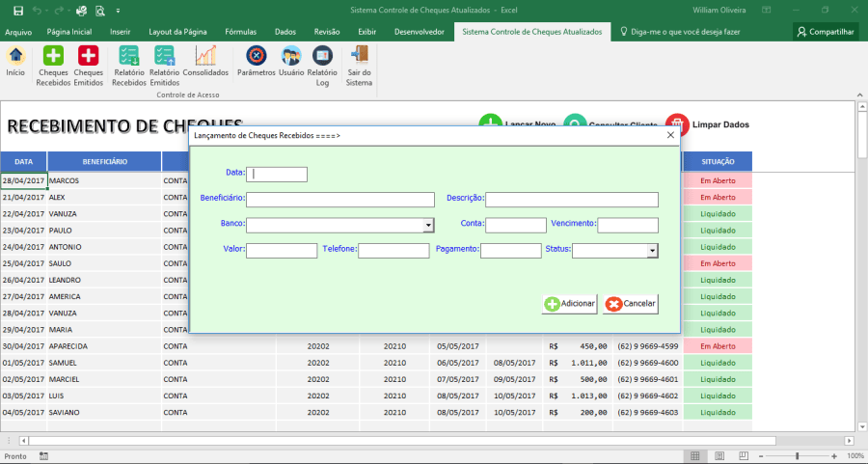Select cell with beneficiary APARECIDA

(x=104, y=346)
